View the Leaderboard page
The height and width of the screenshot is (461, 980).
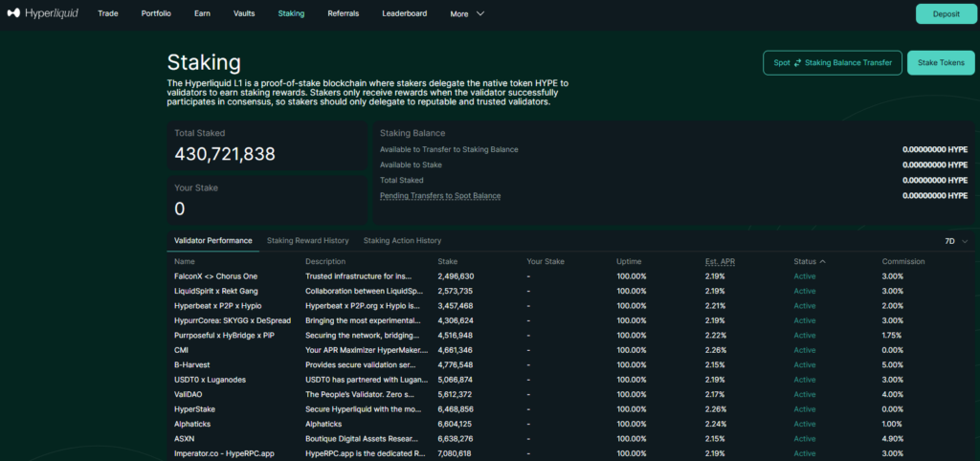click(404, 14)
